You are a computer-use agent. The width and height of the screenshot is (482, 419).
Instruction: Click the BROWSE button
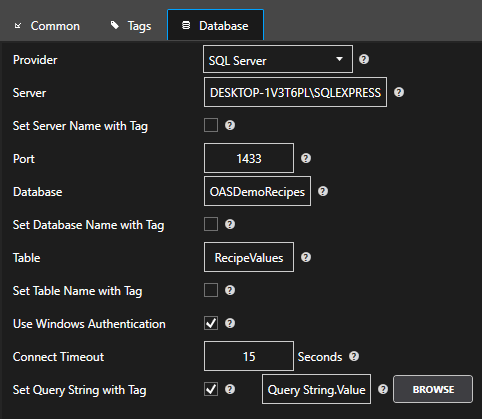coord(433,389)
